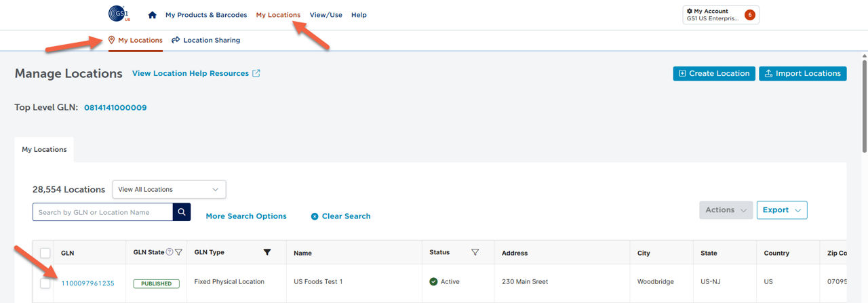
Task: Open the GLN State help icon
Action: coord(170,252)
